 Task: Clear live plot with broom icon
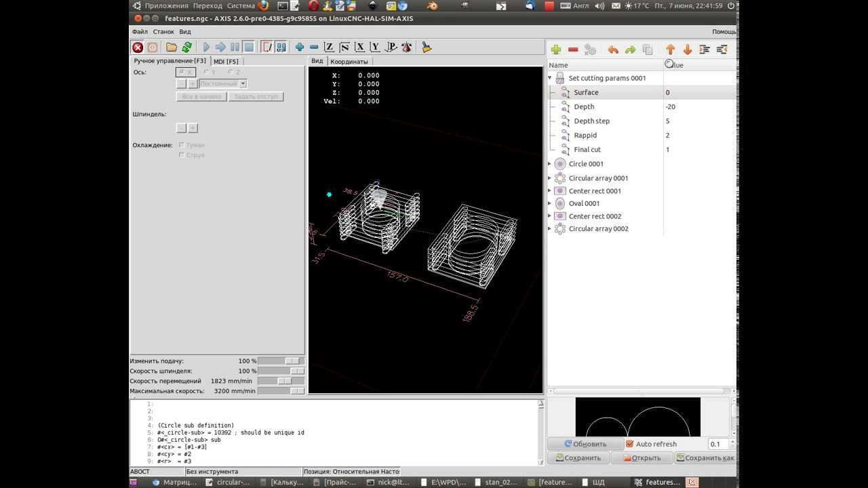click(x=427, y=47)
